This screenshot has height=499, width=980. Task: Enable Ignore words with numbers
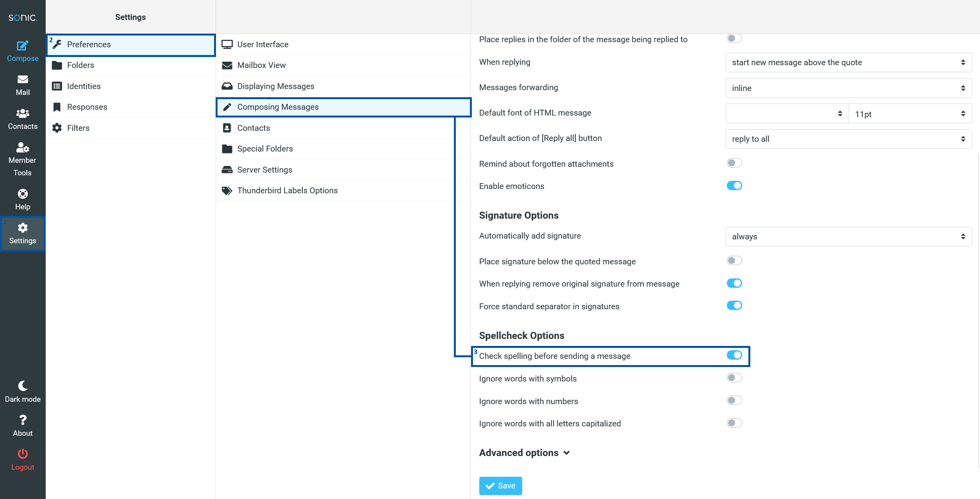734,400
